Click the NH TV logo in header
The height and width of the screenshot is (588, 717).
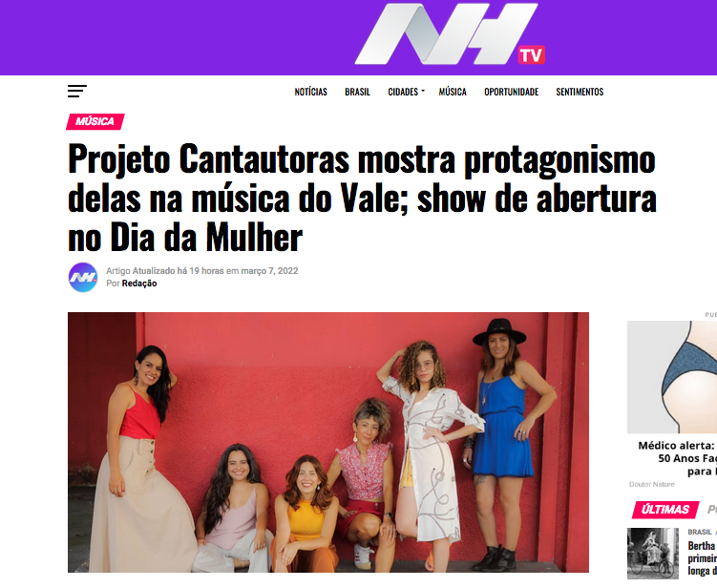450,34
